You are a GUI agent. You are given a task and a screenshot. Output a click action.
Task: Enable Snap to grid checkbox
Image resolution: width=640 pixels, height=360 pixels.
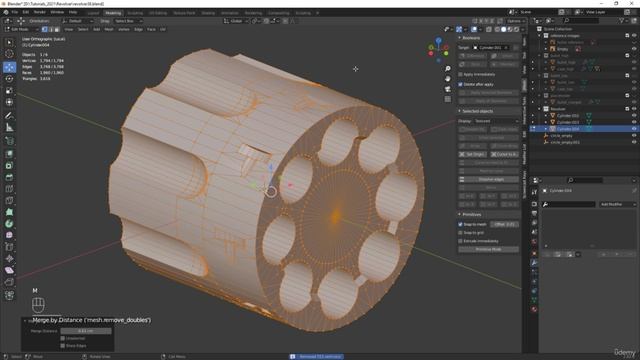pos(460,233)
